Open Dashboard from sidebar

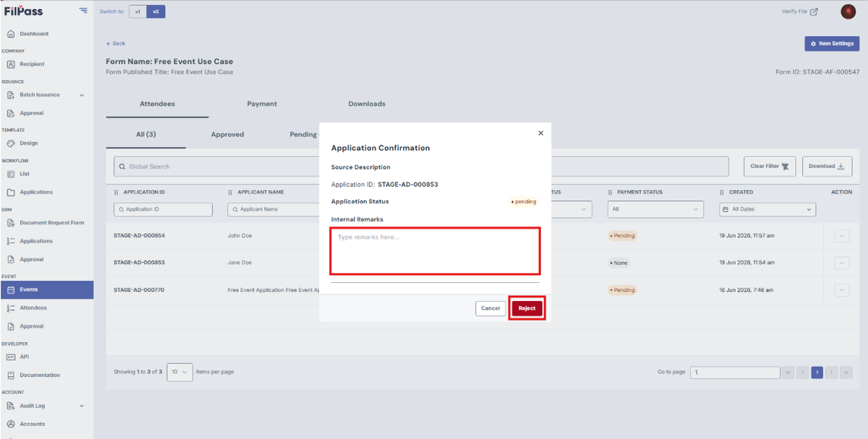pos(34,34)
